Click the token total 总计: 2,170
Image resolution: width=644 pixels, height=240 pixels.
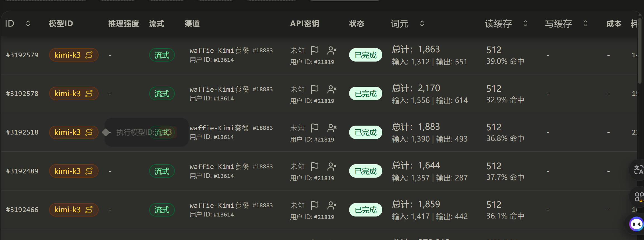[x=416, y=88]
